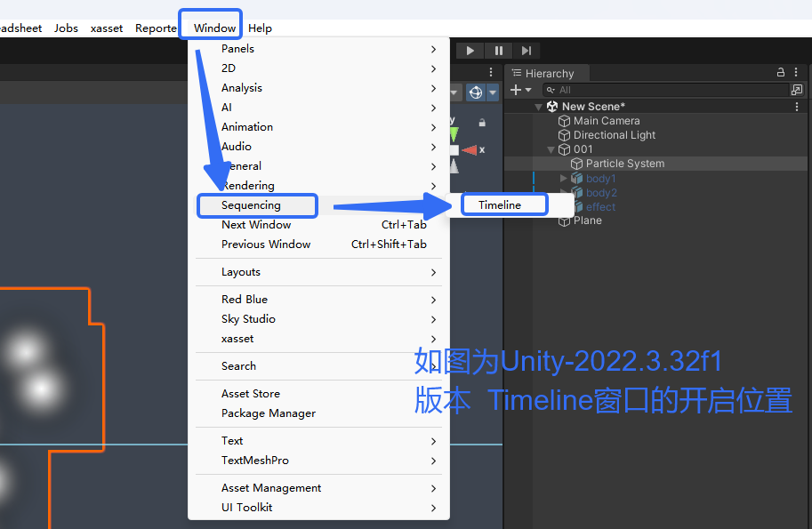Select Particle System in Hierarchy
The height and width of the screenshot is (529, 812).
[x=625, y=164]
